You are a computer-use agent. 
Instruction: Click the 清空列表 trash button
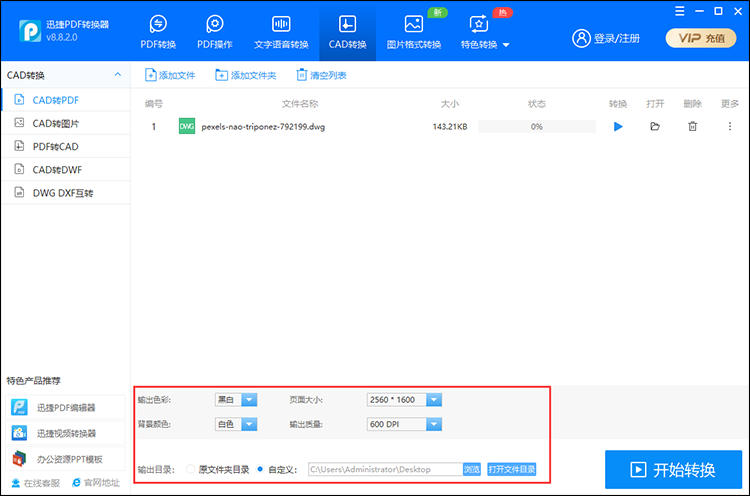click(321, 75)
